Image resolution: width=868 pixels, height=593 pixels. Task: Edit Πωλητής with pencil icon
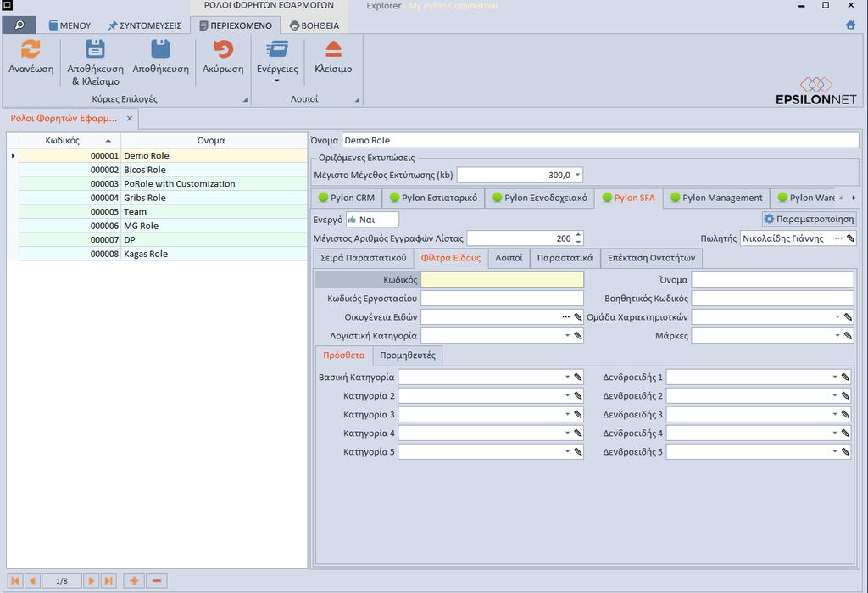(x=850, y=238)
